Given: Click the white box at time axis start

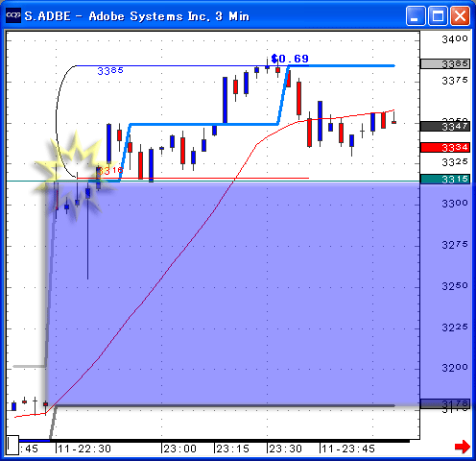Looking at the screenshot, I should tap(12, 445).
